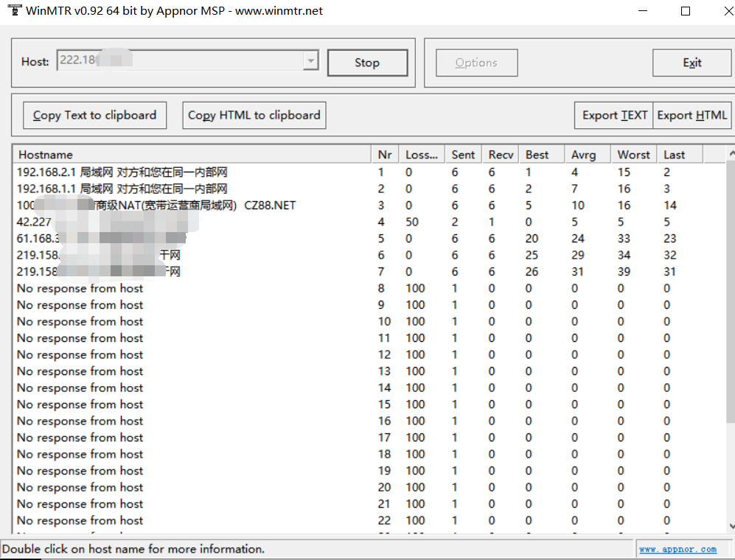
Task: Copy HTML to clipboard
Action: pos(254,115)
